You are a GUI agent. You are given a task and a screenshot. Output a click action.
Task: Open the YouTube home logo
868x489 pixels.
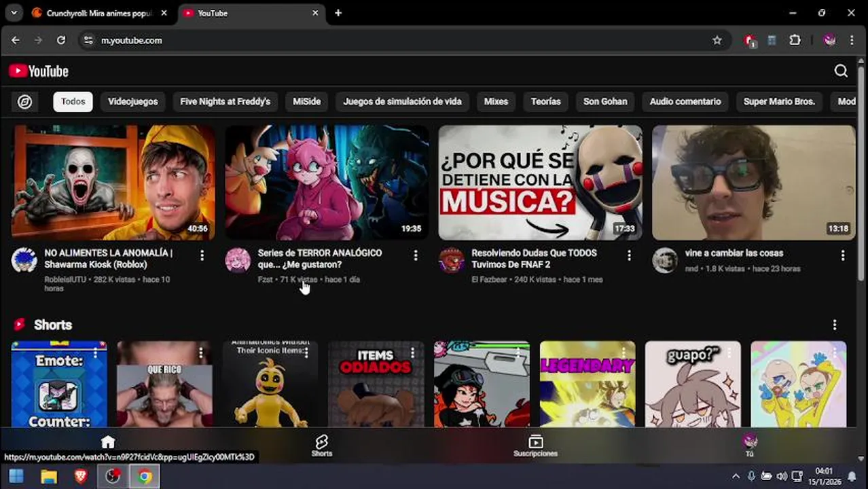(39, 71)
